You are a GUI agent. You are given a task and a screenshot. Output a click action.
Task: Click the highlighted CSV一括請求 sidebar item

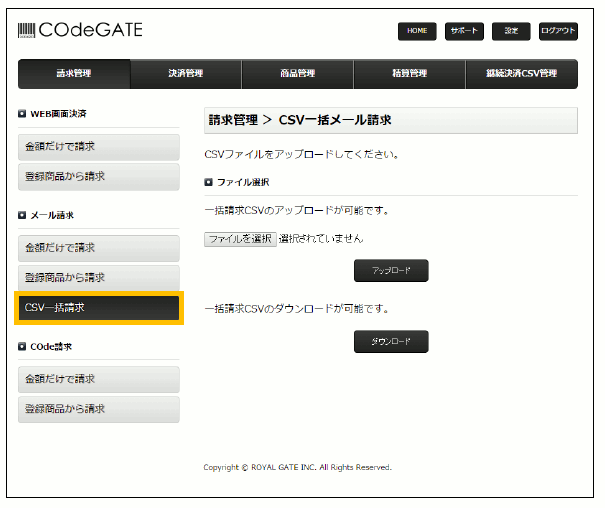click(x=98, y=308)
